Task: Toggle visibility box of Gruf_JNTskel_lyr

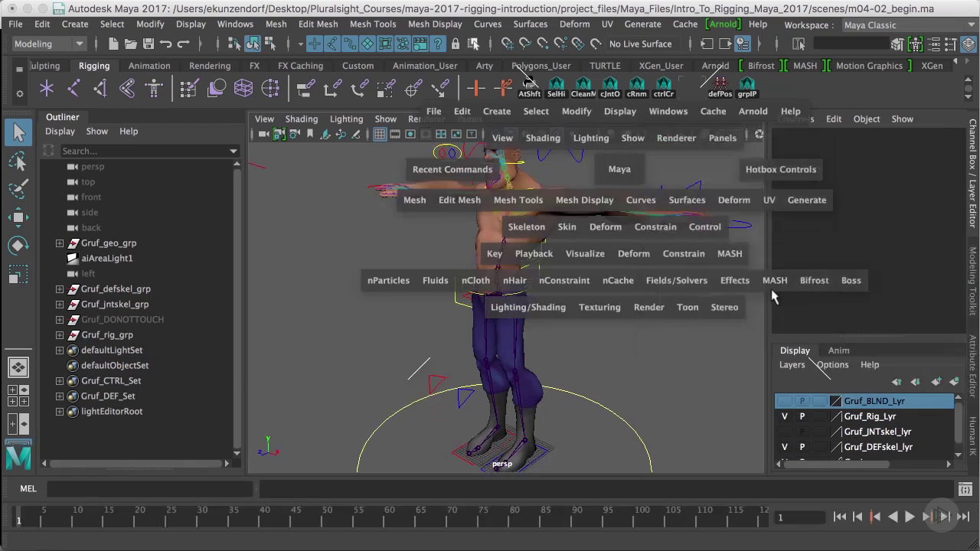Action: click(x=784, y=432)
